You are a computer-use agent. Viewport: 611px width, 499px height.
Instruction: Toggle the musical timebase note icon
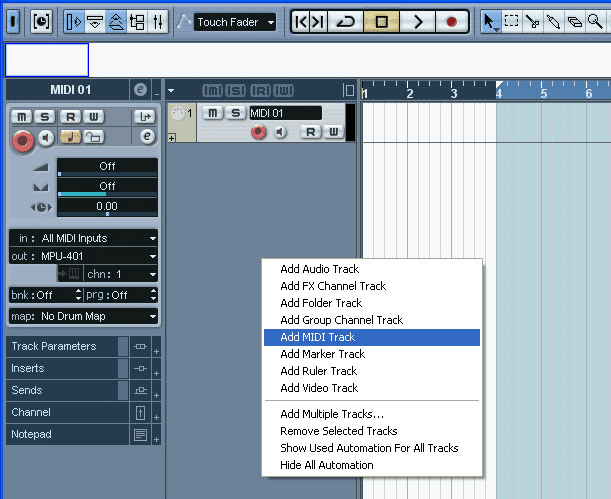tap(71, 137)
